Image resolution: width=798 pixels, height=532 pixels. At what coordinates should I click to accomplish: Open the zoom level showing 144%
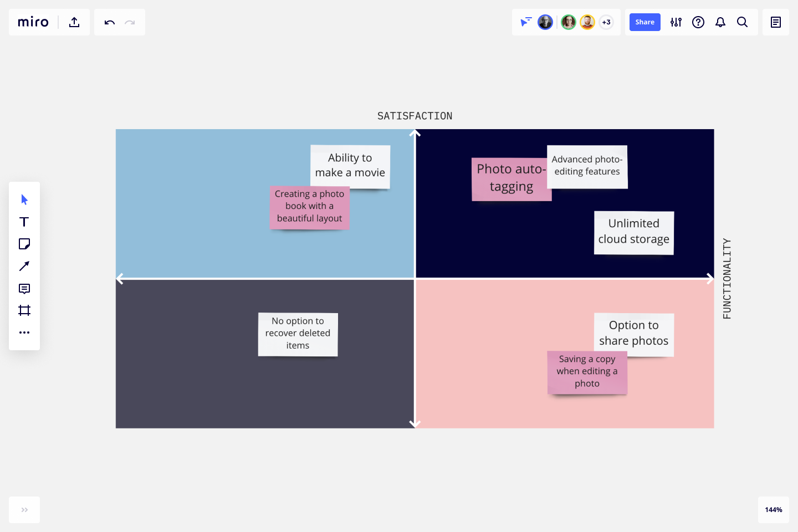[774, 510]
